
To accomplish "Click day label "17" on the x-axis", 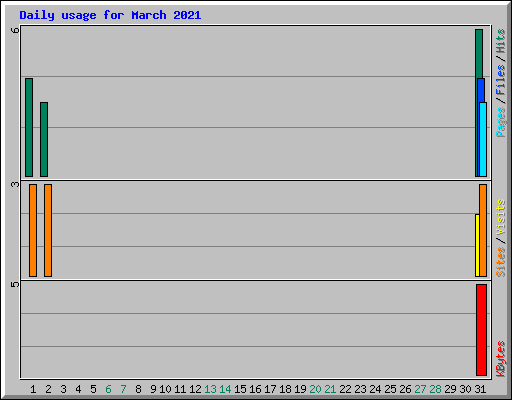I will (x=270, y=389).
